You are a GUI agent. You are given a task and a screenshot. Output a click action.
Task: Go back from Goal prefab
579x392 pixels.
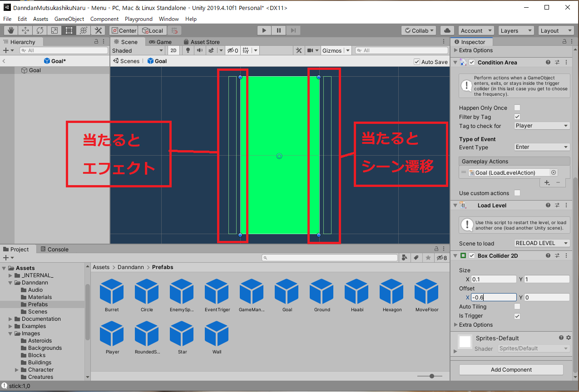point(4,61)
